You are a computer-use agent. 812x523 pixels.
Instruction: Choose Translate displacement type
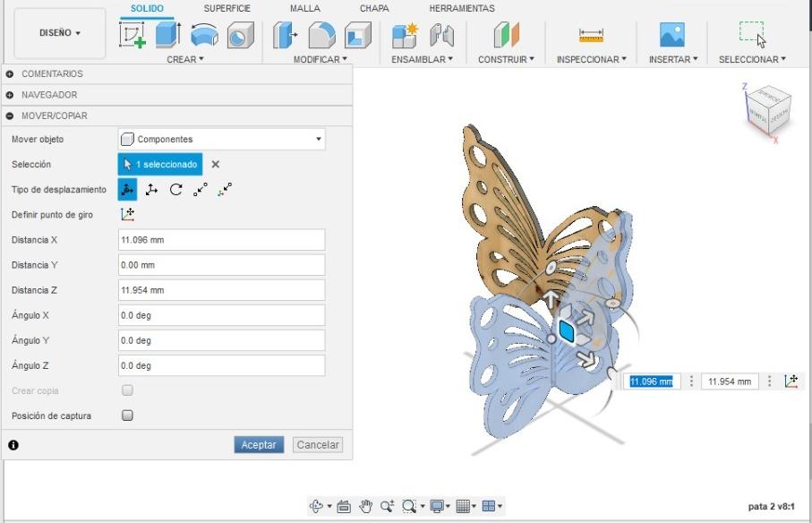151,190
